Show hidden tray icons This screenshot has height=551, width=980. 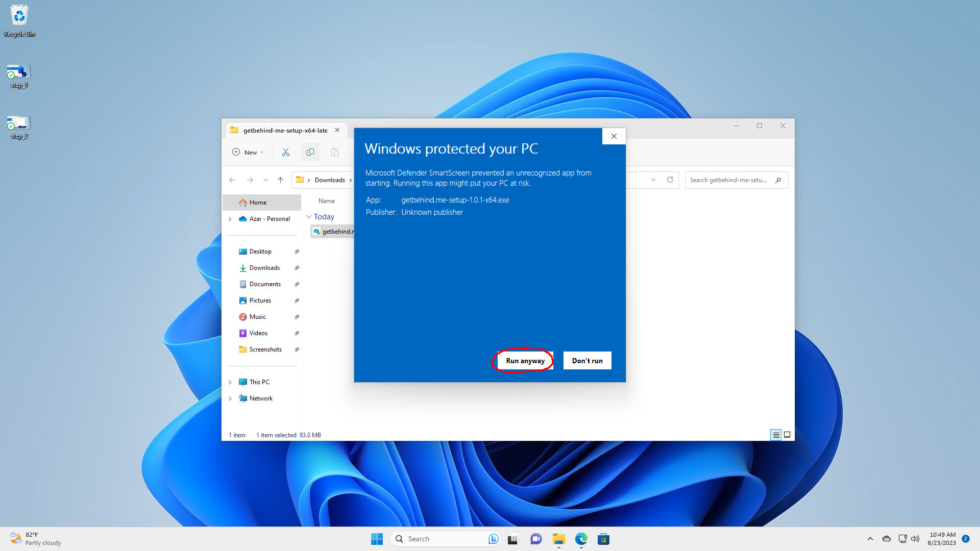point(870,539)
